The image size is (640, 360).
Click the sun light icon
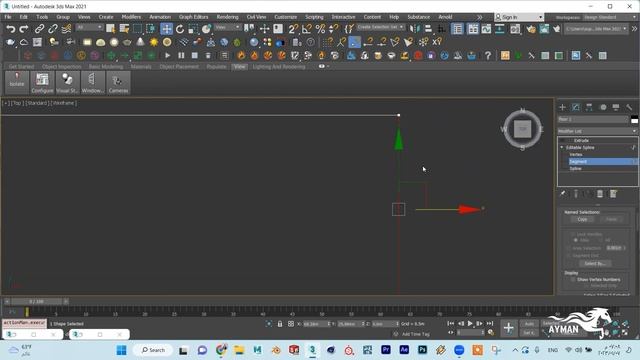[154, 42]
